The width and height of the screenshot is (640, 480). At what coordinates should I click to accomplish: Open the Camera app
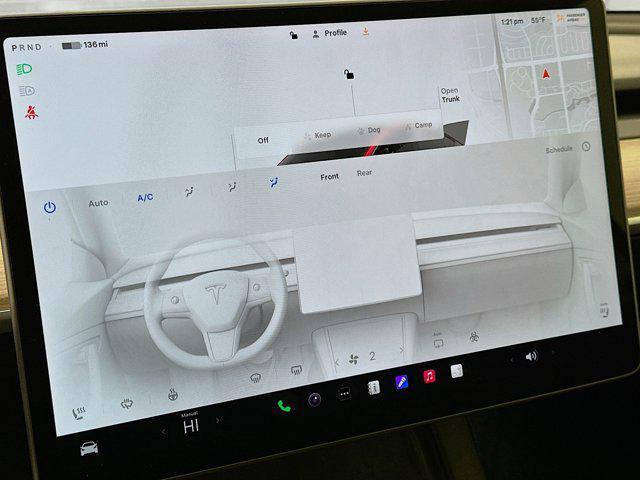click(314, 400)
